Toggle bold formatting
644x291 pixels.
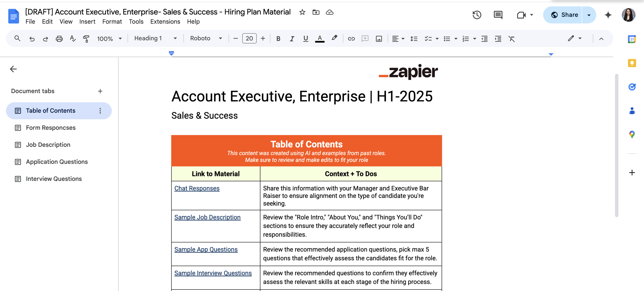(x=278, y=39)
